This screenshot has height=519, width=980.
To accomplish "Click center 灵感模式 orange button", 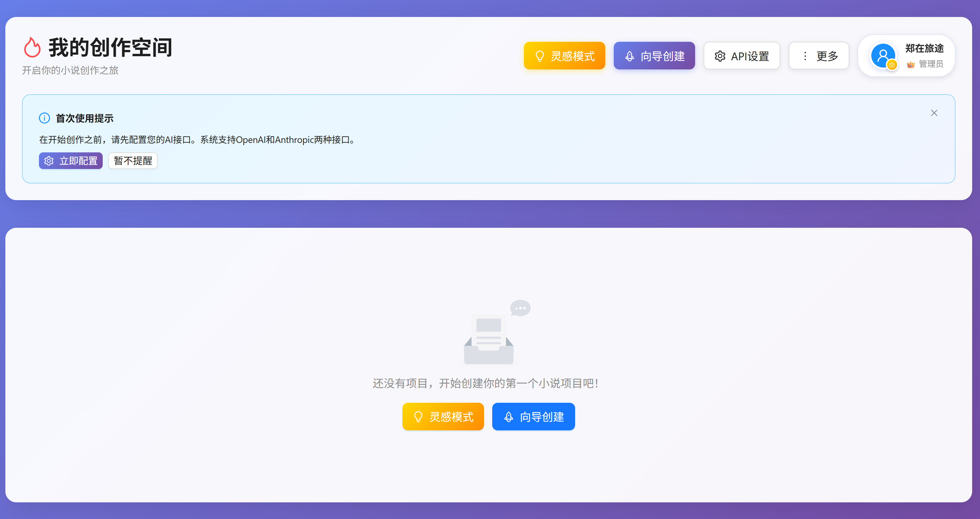I will coord(443,417).
